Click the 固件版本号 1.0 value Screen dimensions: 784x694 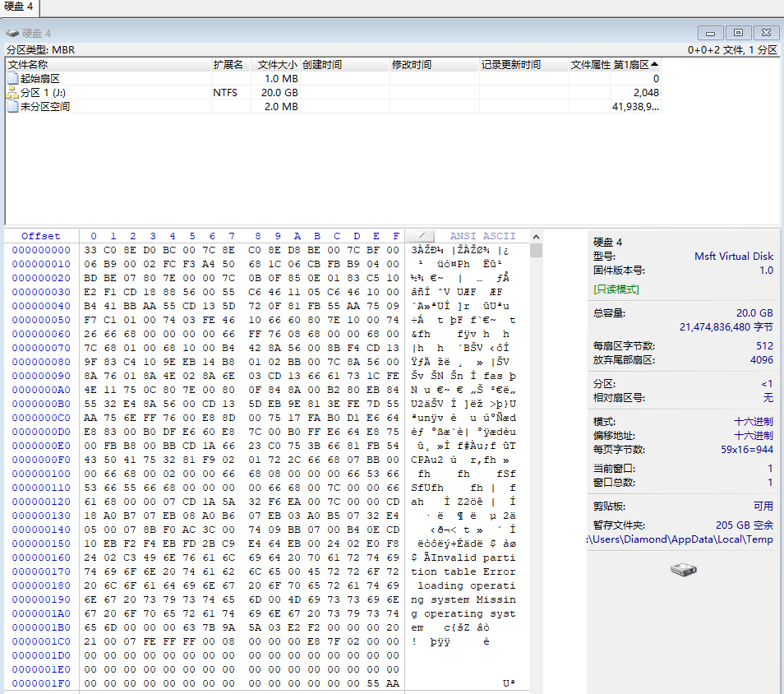766,271
